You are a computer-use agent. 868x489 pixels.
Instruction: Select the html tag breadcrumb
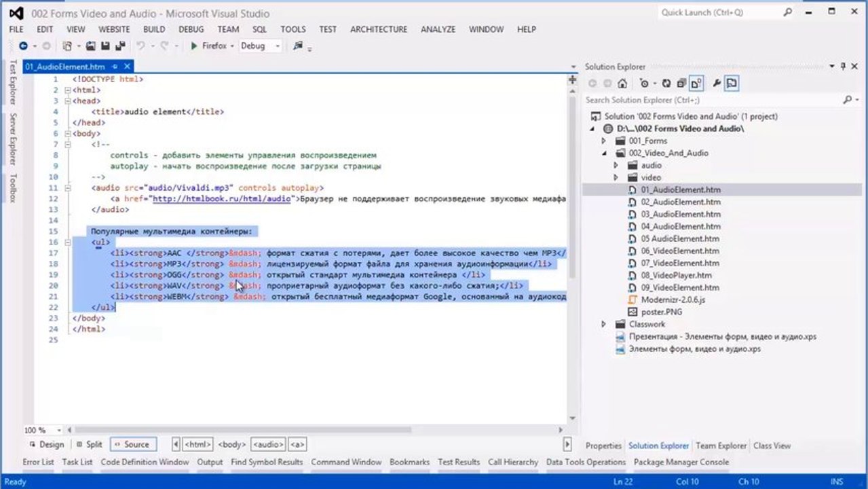point(197,445)
